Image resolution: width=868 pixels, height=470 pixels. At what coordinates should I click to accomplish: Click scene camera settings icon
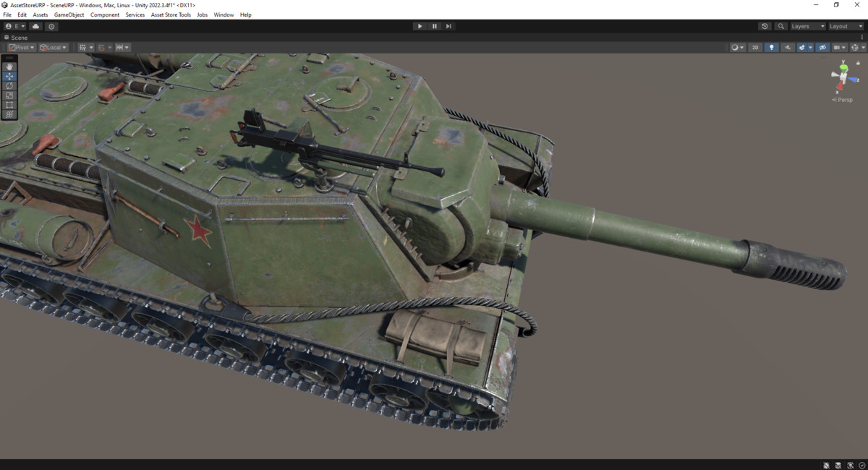pos(837,48)
